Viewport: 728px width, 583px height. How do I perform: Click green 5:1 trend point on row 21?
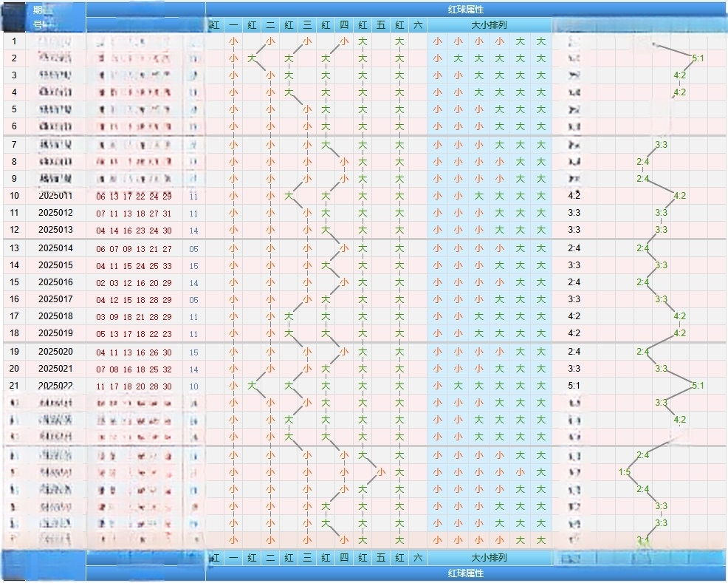pos(698,386)
